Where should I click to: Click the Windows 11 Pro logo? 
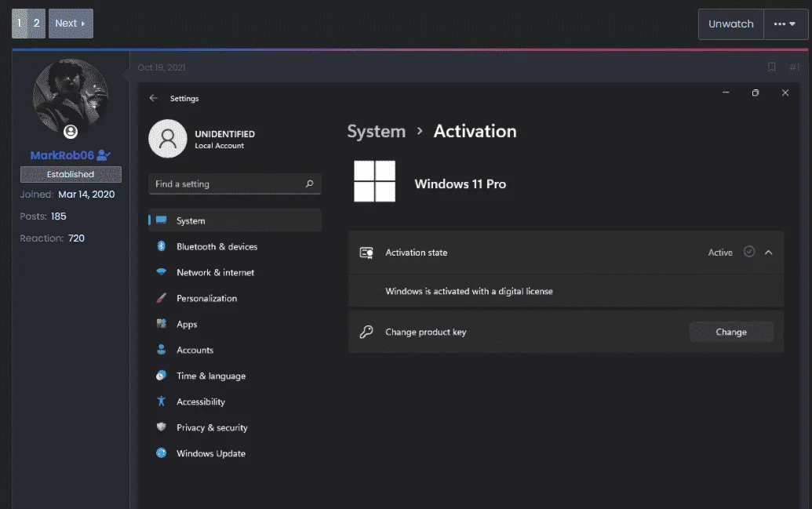point(374,181)
